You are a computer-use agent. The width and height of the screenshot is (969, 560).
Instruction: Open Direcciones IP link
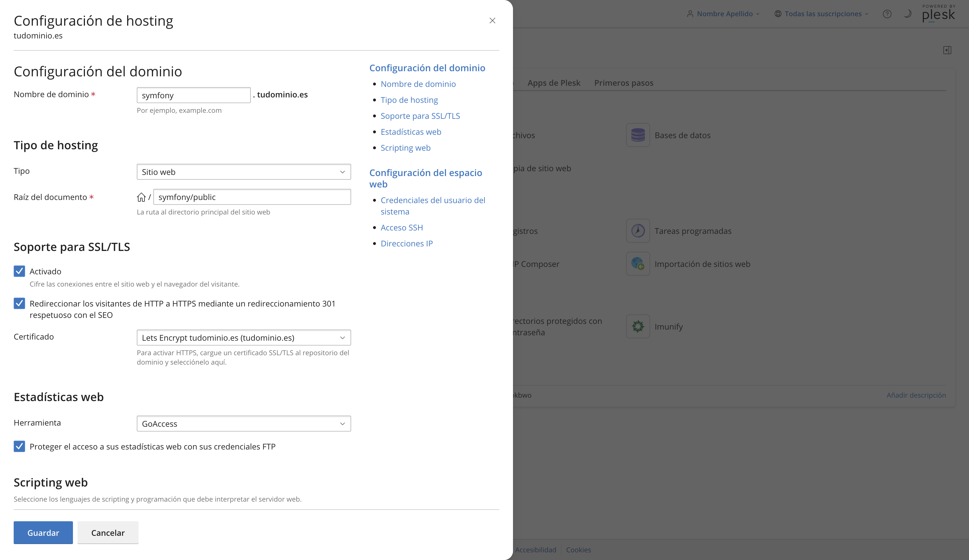(406, 243)
